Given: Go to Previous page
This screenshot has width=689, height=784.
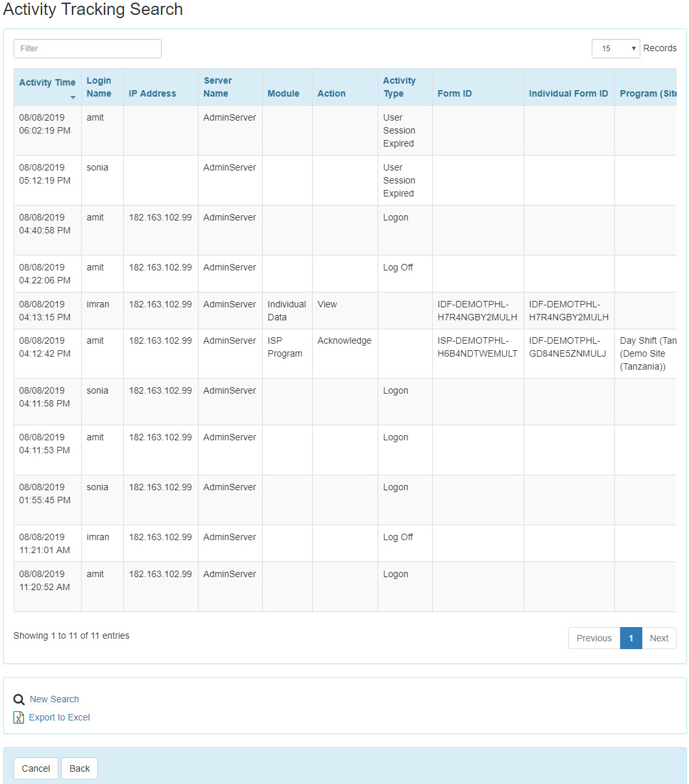Looking at the screenshot, I should 594,638.
